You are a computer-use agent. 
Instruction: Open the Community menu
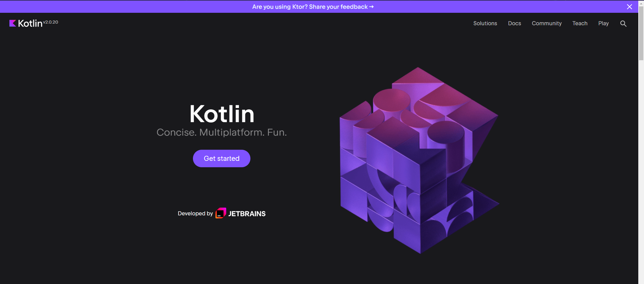(547, 23)
